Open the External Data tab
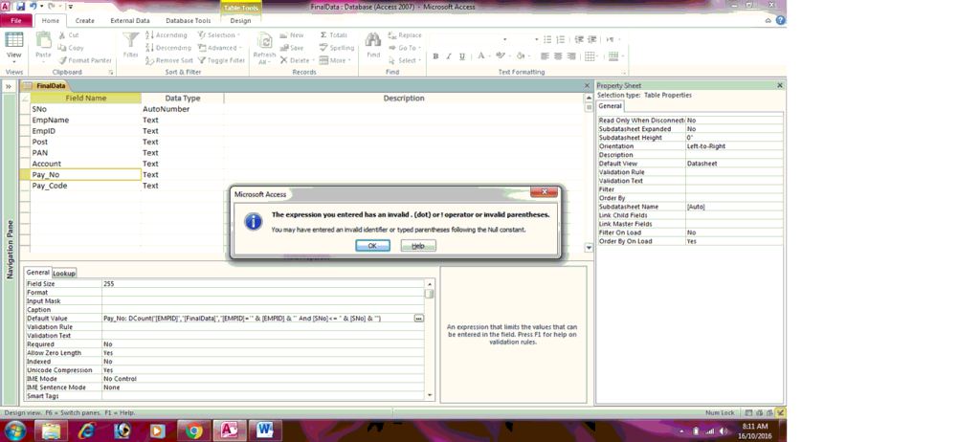 130,21
